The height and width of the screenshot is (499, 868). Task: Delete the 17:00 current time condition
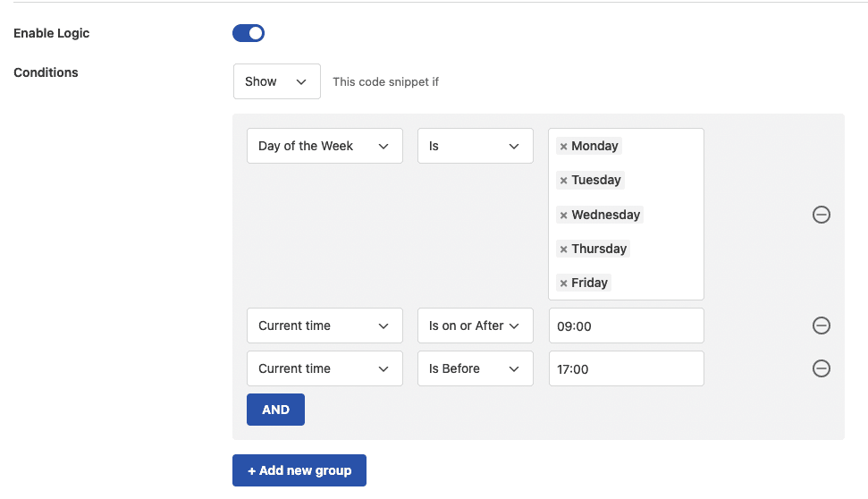coord(821,368)
